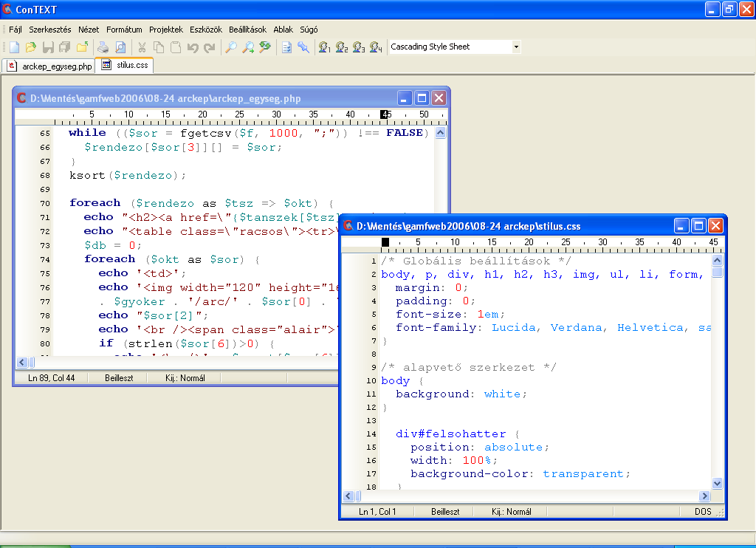This screenshot has height=548, width=756.
Task: Click the pushpin stay-on-top icon
Action: 303,47
